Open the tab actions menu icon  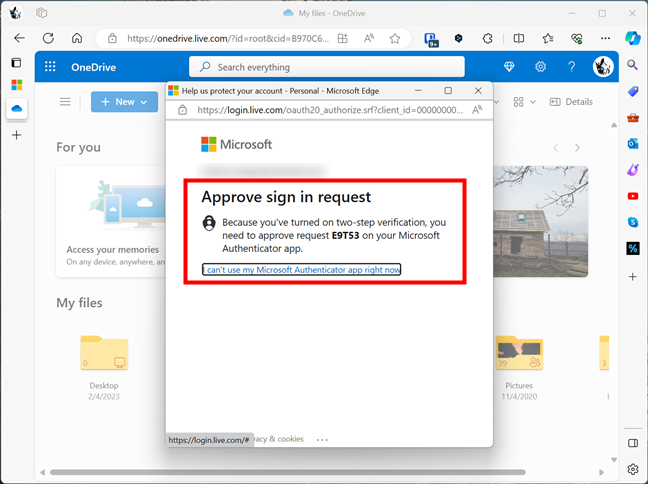[x=16, y=63]
